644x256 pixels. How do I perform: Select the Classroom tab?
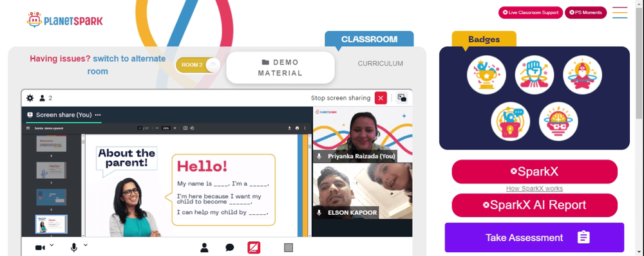(369, 39)
